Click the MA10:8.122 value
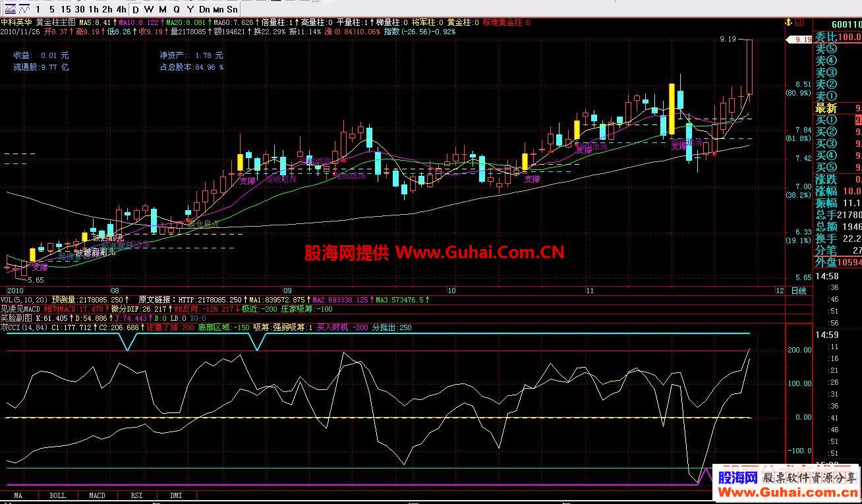 (140, 22)
